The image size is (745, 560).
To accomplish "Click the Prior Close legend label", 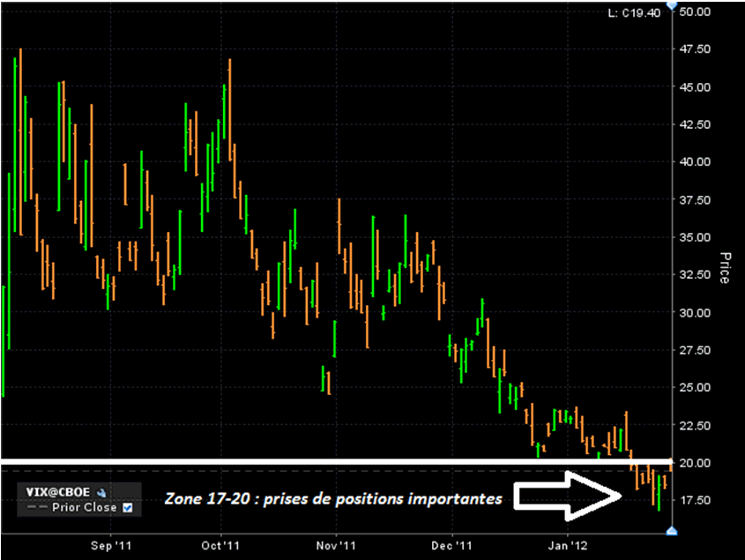I will point(84,507).
